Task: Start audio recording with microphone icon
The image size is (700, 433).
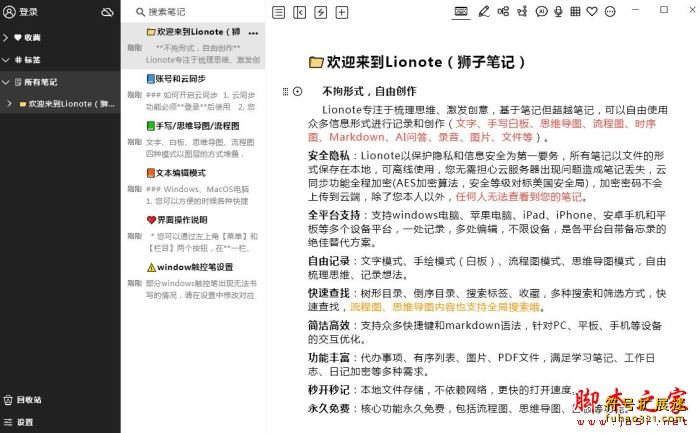Action: point(558,12)
